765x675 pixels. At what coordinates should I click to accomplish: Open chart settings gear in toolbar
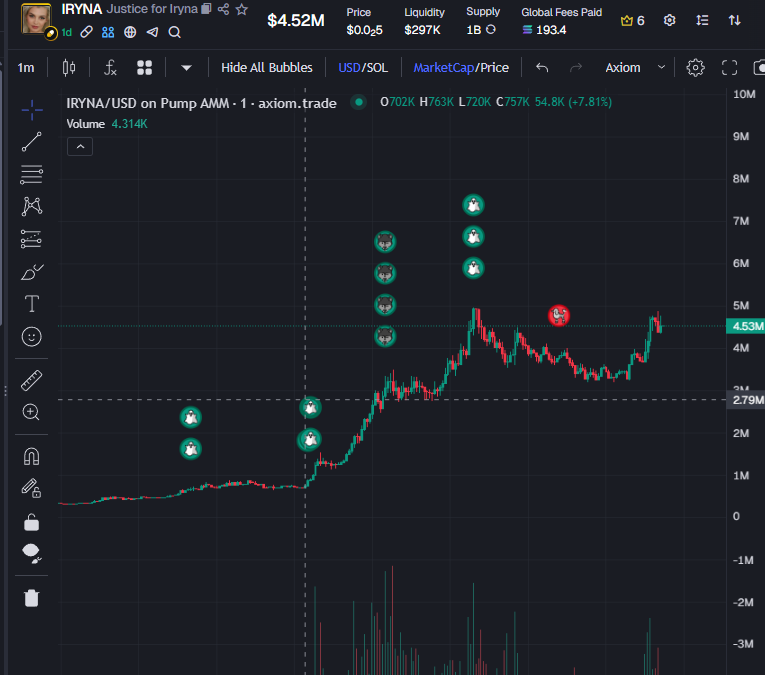click(695, 67)
